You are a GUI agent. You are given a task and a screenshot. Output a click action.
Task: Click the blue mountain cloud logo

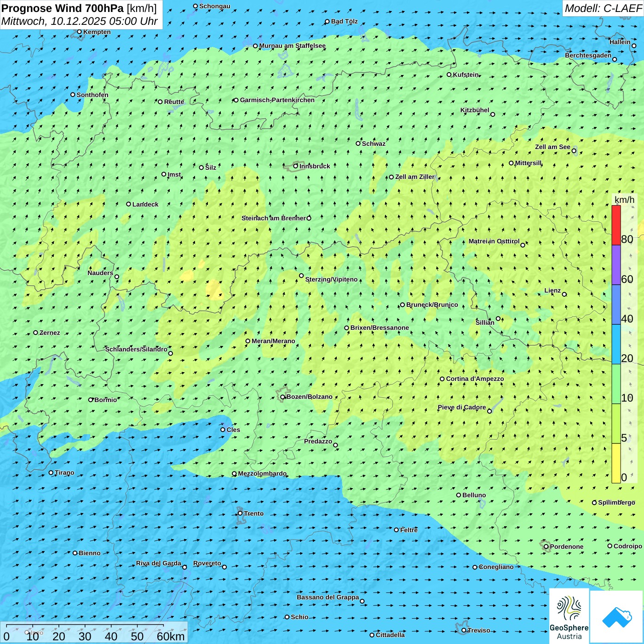617,616
